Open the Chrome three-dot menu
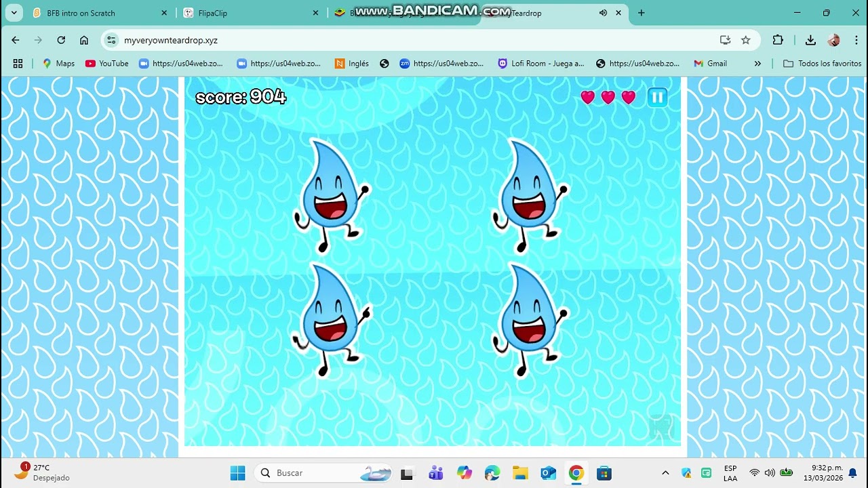 click(856, 40)
